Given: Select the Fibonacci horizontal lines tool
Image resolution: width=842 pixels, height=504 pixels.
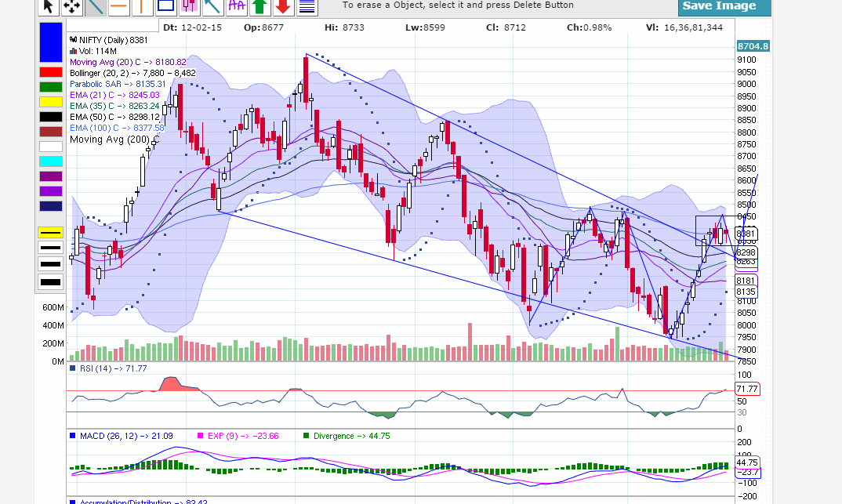Looking at the screenshot, I should 307,7.
